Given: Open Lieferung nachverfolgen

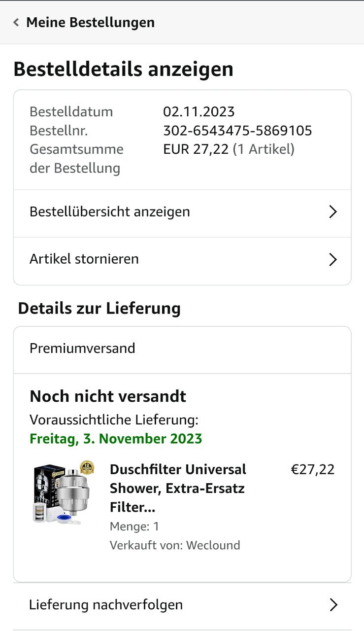Looking at the screenshot, I should click(106, 605).
